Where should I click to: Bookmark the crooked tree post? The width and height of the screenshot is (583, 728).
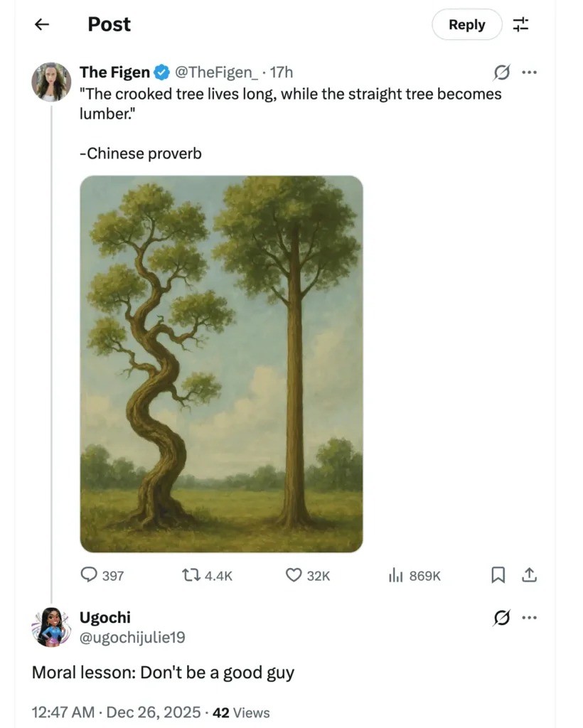[x=498, y=575]
